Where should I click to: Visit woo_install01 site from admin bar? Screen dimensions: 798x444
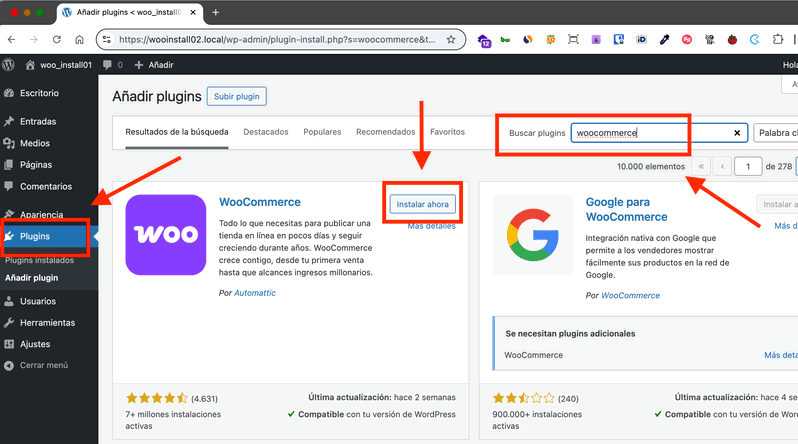point(59,65)
